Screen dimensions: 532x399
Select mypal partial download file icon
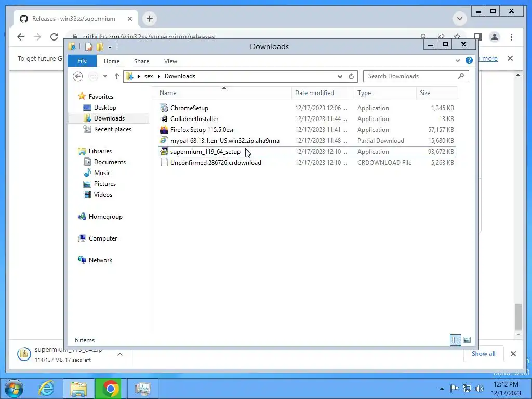coord(164,140)
